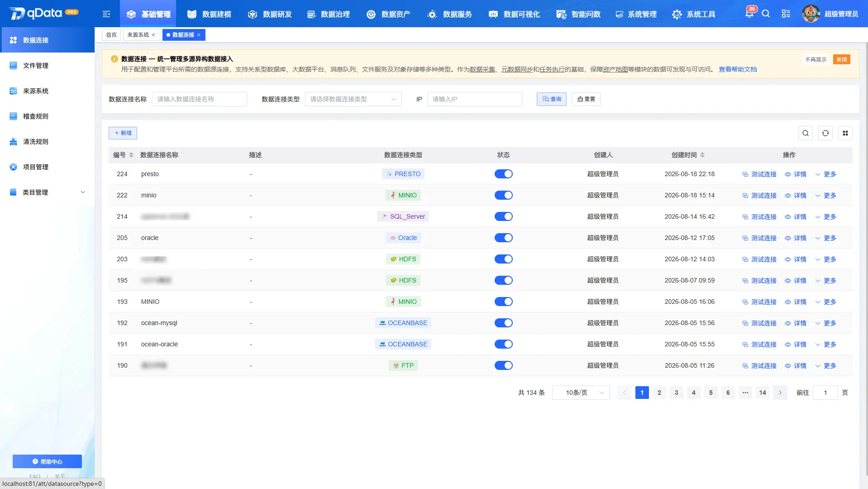The height and width of the screenshot is (489, 868).
Task: Focus the IP input field
Action: 475,99
